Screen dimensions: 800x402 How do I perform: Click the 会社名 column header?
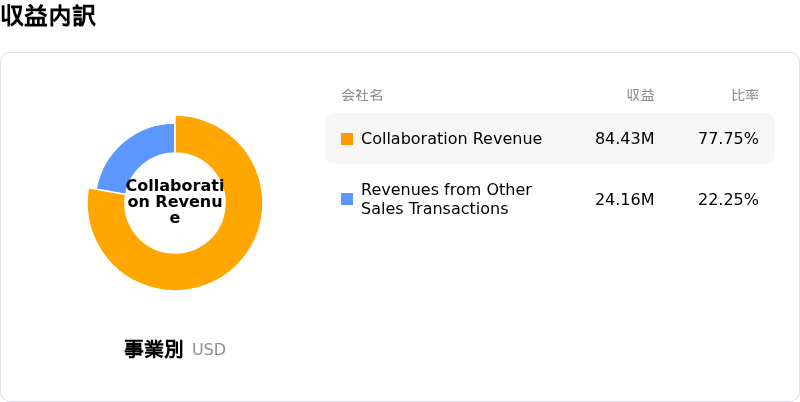point(362,95)
